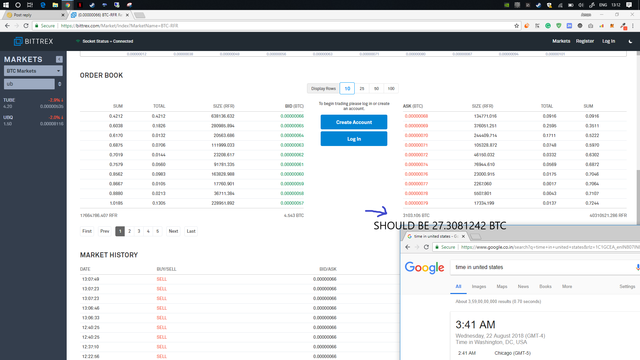Screen dimensions: 640x360
Task: Close the BTC-RFR Bittrex browser tab
Action: (x=127, y=15)
